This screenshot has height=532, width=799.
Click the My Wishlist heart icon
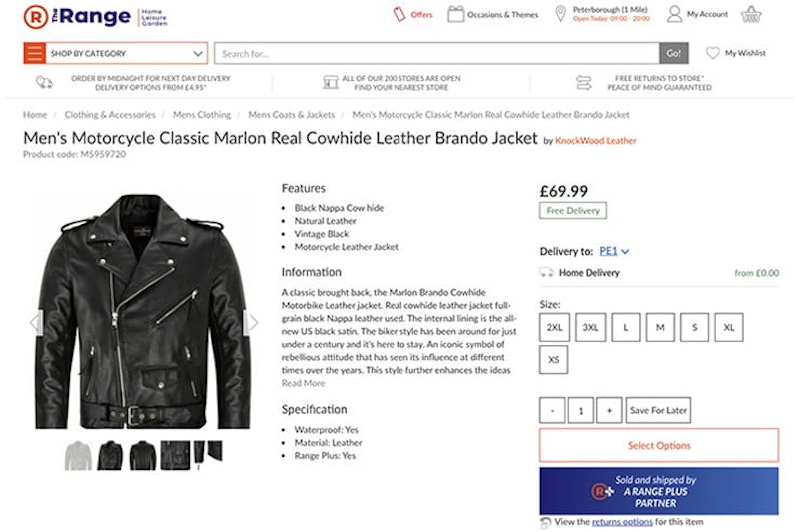[713, 53]
